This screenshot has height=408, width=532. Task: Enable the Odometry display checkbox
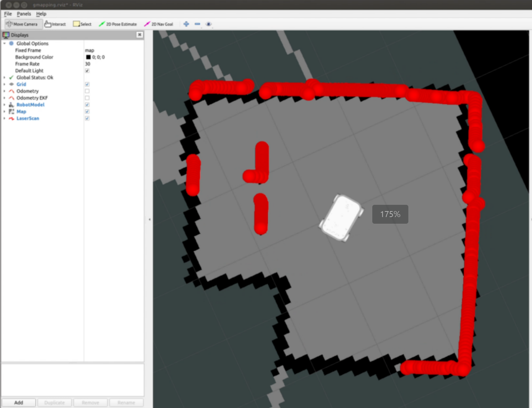(x=87, y=91)
